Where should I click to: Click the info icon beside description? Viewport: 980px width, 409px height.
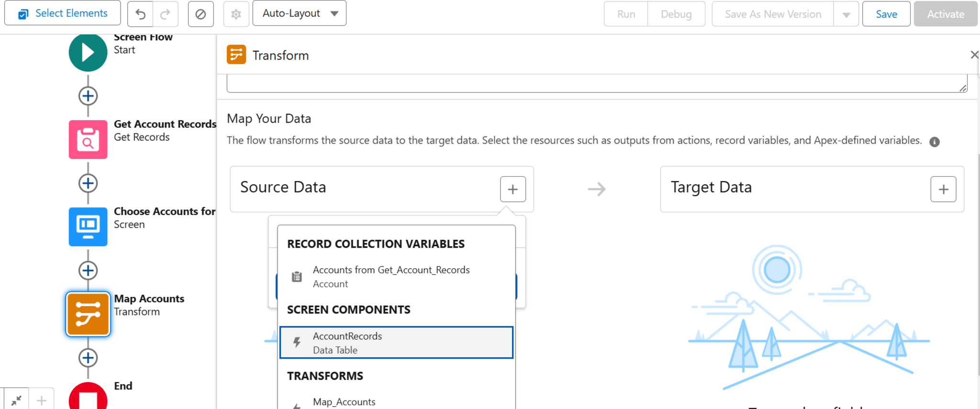tap(934, 142)
